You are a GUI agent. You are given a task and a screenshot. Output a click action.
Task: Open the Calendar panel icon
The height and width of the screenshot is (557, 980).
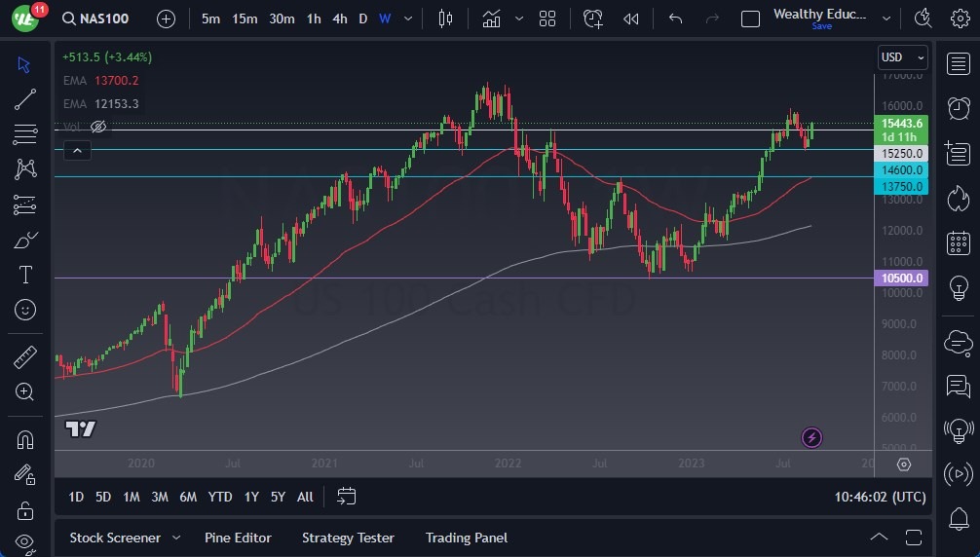(x=959, y=242)
